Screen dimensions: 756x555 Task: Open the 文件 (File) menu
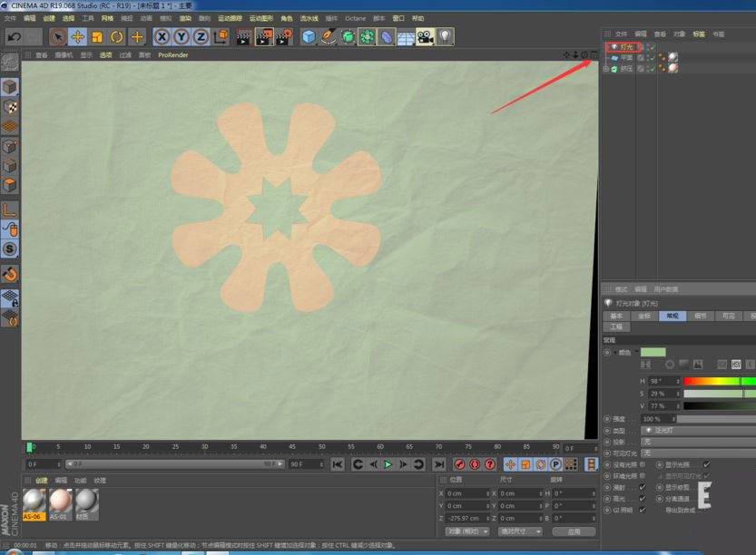click(10, 18)
